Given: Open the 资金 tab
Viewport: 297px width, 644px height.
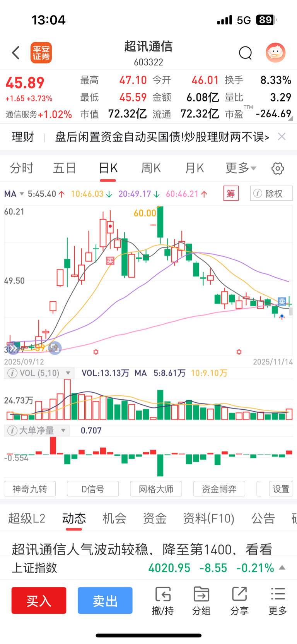Looking at the screenshot, I should pyautogui.click(x=155, y=518).
